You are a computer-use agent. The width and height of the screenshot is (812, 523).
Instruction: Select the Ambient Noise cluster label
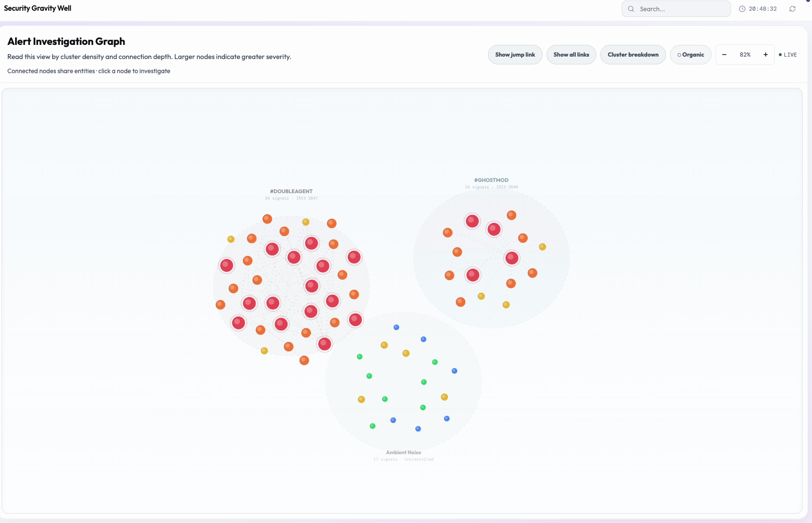click(x=404, y=452)
